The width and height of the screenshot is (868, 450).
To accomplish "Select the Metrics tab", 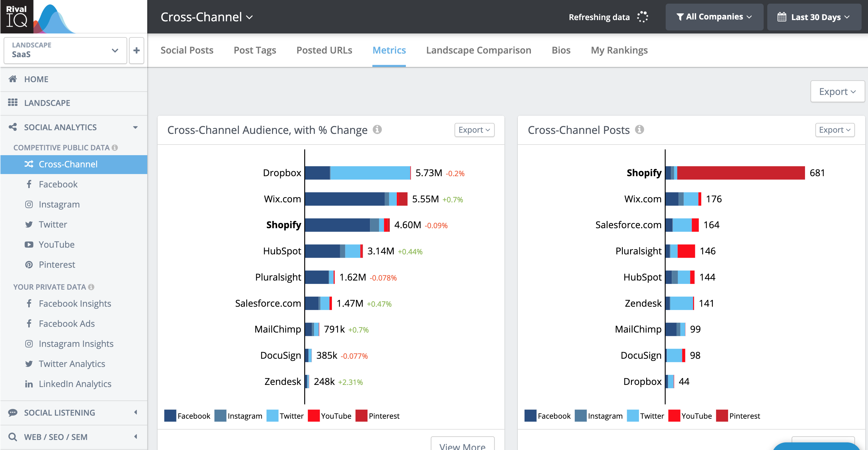I will point(389,50).
